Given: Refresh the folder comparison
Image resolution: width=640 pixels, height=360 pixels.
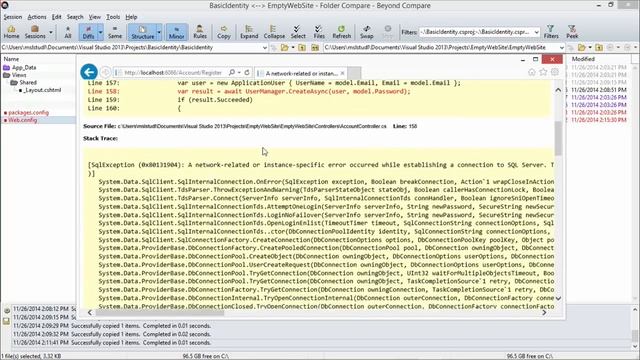Looking at the screenshot, I should 342,32.
